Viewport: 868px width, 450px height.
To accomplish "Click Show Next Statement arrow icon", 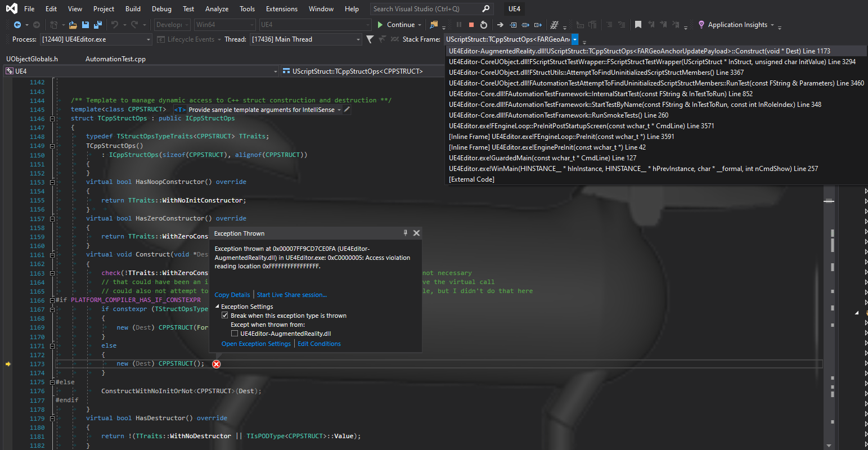I will click(x=500, y=25).
